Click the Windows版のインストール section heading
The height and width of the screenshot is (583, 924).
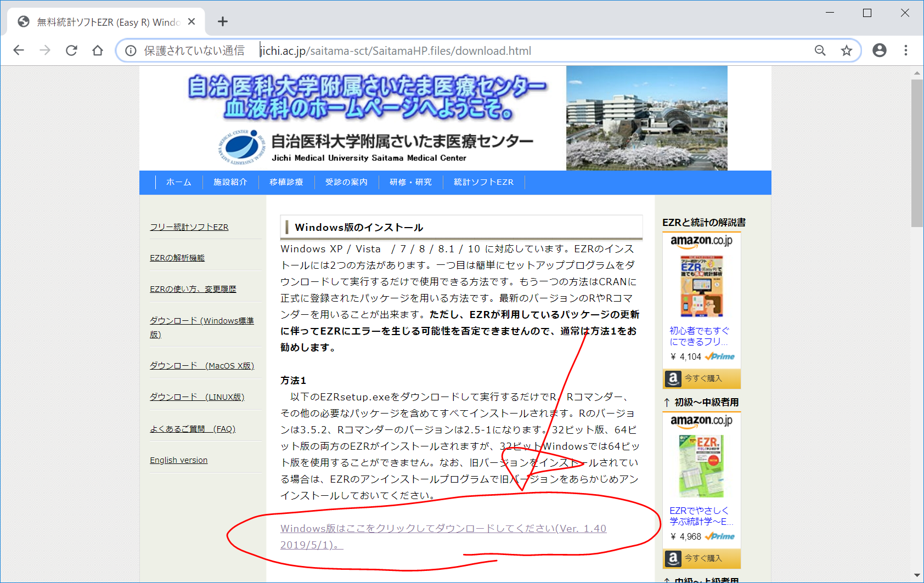tap(359, 227)
